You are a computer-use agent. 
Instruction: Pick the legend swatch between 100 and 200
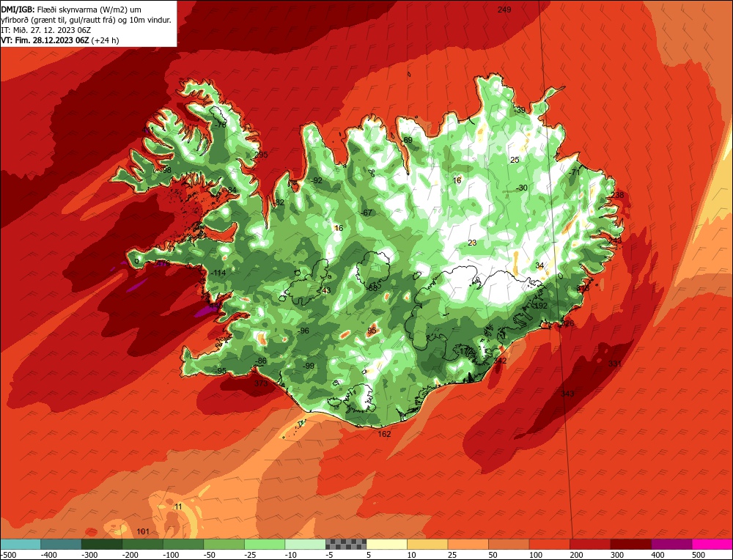point(549,544)
